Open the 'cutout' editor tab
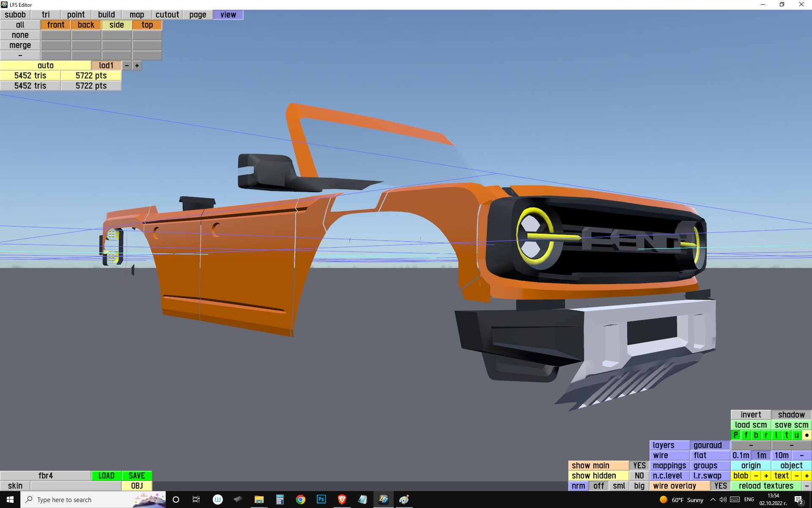The height and width of the screenshot is (508, 812). 167,15
